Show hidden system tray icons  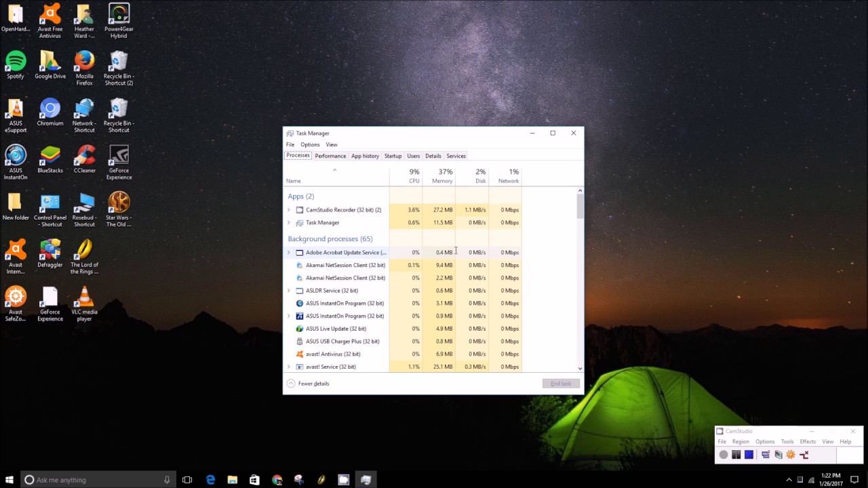[x=789, y=480]
